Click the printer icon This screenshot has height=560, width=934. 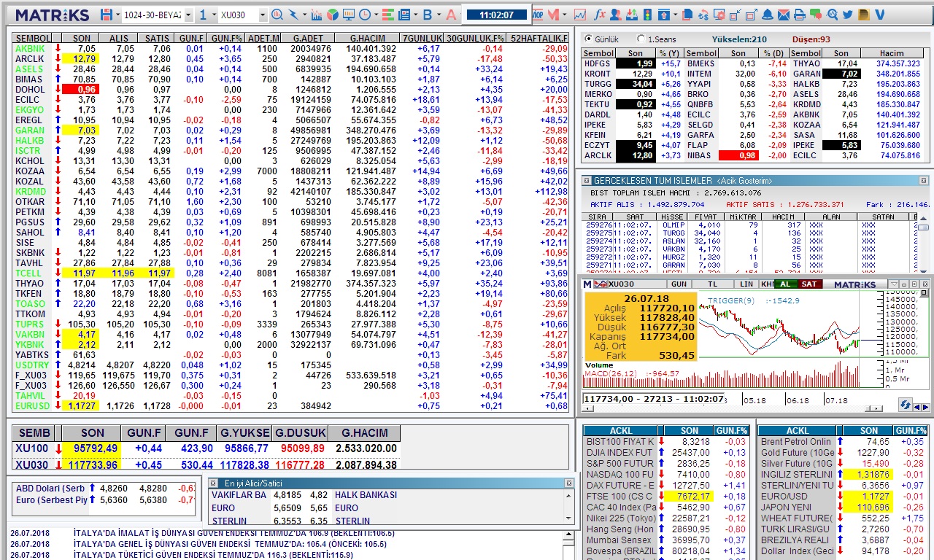click(800, 15)
